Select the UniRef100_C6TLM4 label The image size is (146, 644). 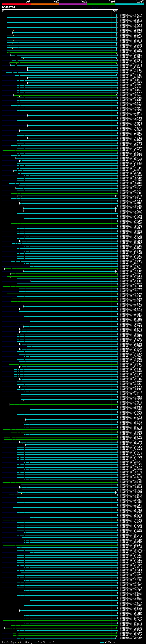(131, 286)
